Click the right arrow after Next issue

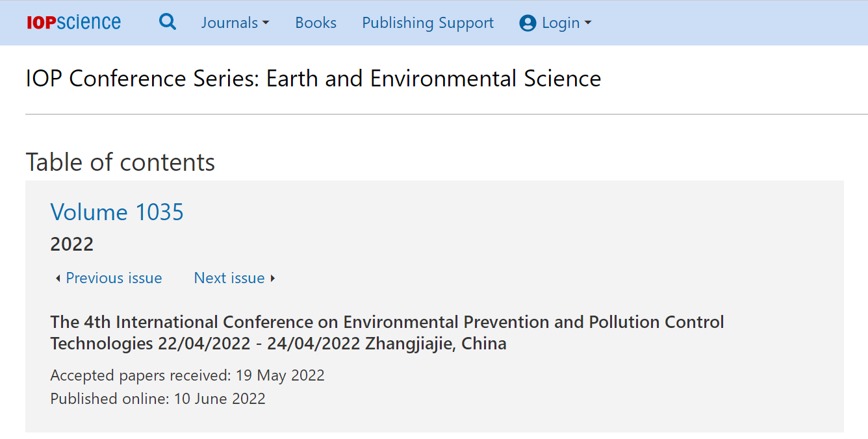(x=273, y=279)
